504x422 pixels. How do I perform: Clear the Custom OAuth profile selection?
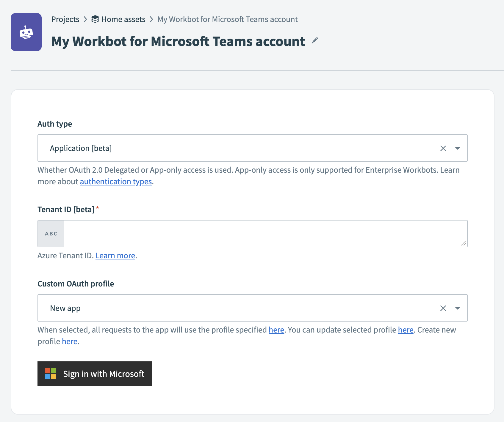(443, 308)
